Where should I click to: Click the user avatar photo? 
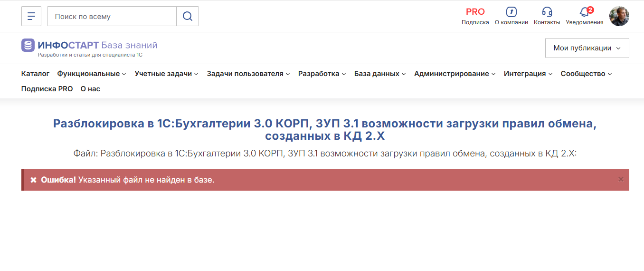click(x=619, y=16)
